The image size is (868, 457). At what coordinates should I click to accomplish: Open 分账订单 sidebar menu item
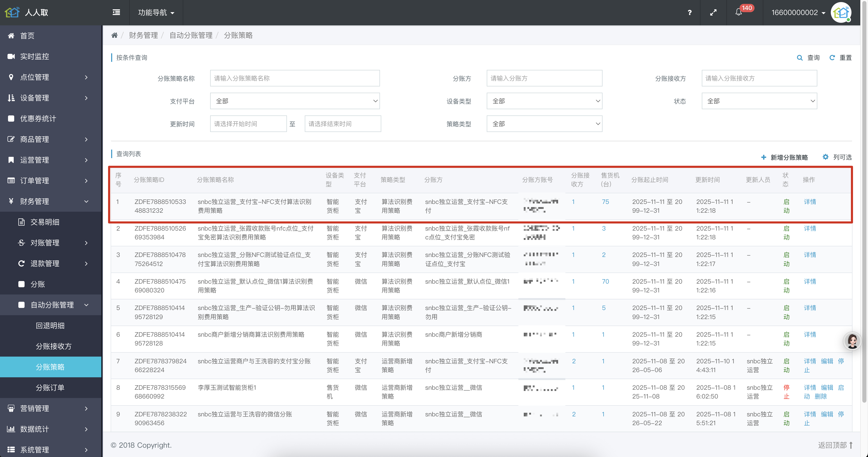(x=50, y=388)
